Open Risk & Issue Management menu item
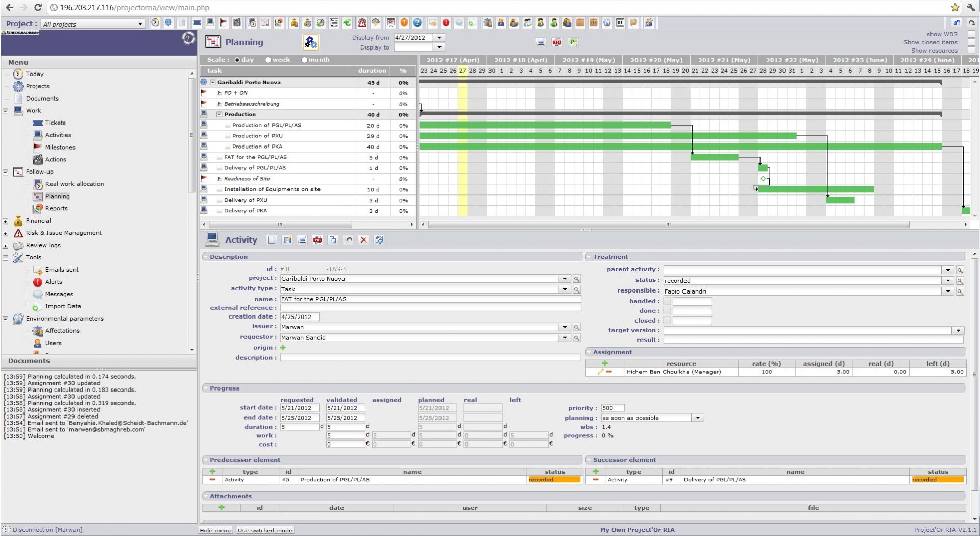Screen dimensions: 980x536 pos(63,233)
